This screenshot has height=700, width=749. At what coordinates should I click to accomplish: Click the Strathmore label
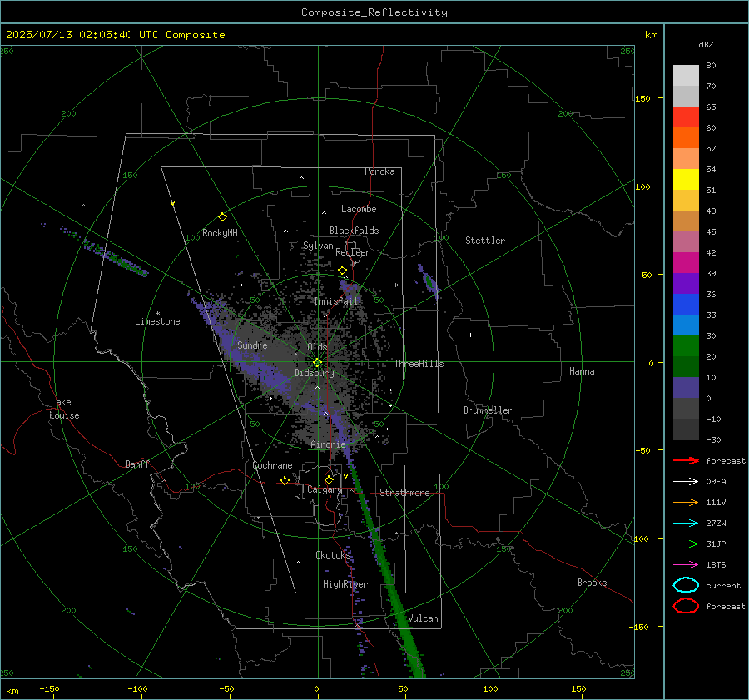(x=404, y=493)
